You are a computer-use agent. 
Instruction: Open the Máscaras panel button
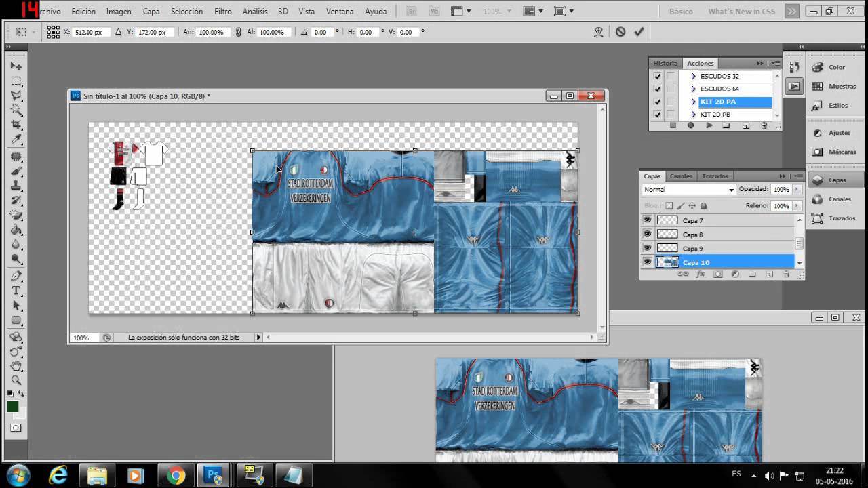coord(835,152)
